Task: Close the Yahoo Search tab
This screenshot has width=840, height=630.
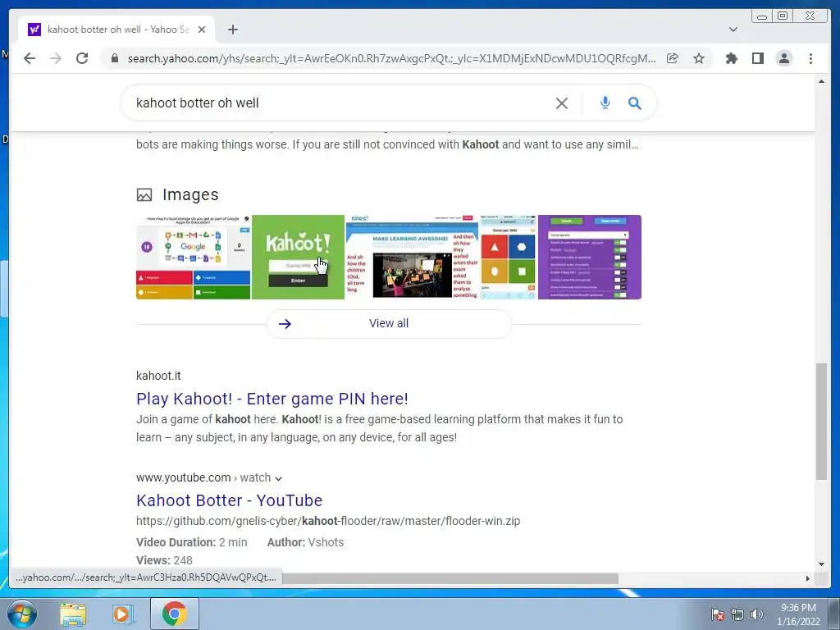Action: (x=202, y=30)
